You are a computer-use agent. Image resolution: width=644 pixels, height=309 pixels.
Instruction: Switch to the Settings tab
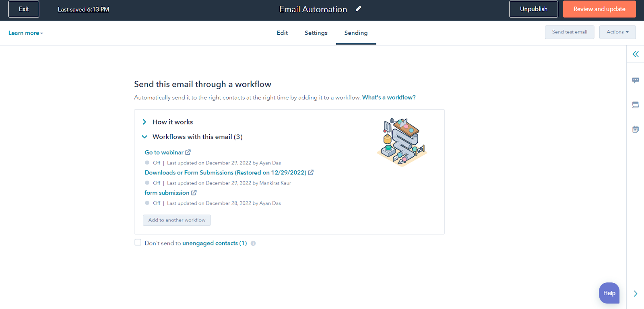(x=316, y=33)
